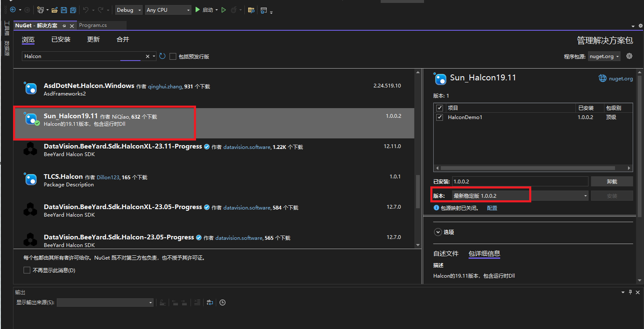644x329 pixels.
Task: Switch to the 更新 tab
Action: pos(93,40)
